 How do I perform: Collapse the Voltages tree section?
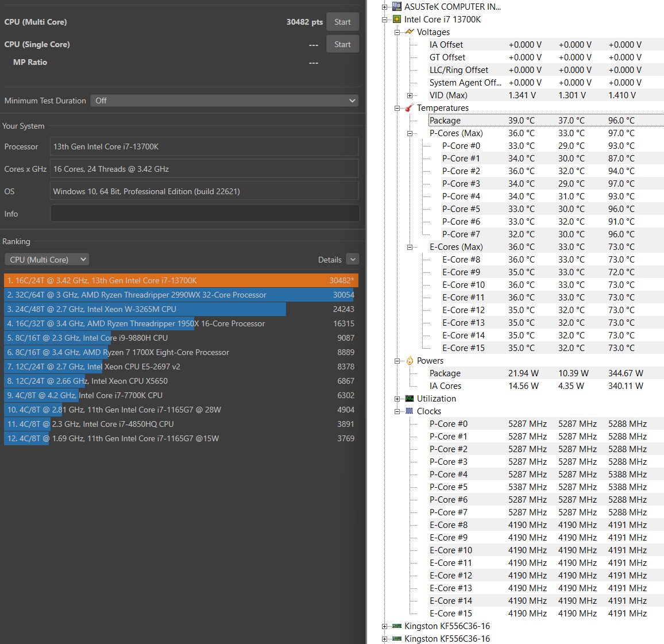(x=397, y=32)
